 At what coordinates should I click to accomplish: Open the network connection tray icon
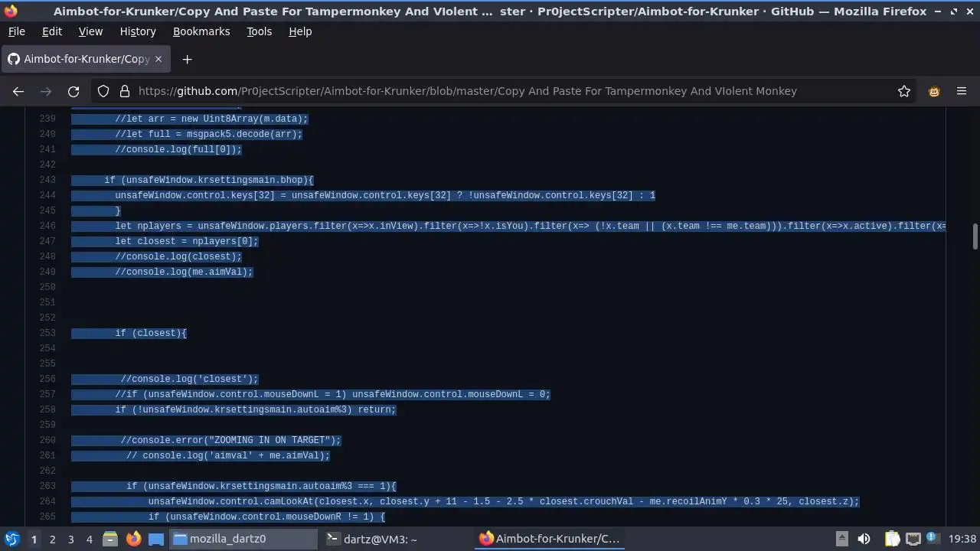click(913, 539)
